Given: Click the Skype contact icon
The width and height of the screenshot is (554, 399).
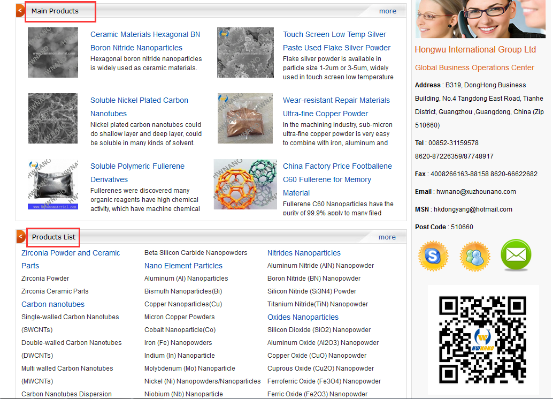Looking at the screenshot, I should pos(433,256).
